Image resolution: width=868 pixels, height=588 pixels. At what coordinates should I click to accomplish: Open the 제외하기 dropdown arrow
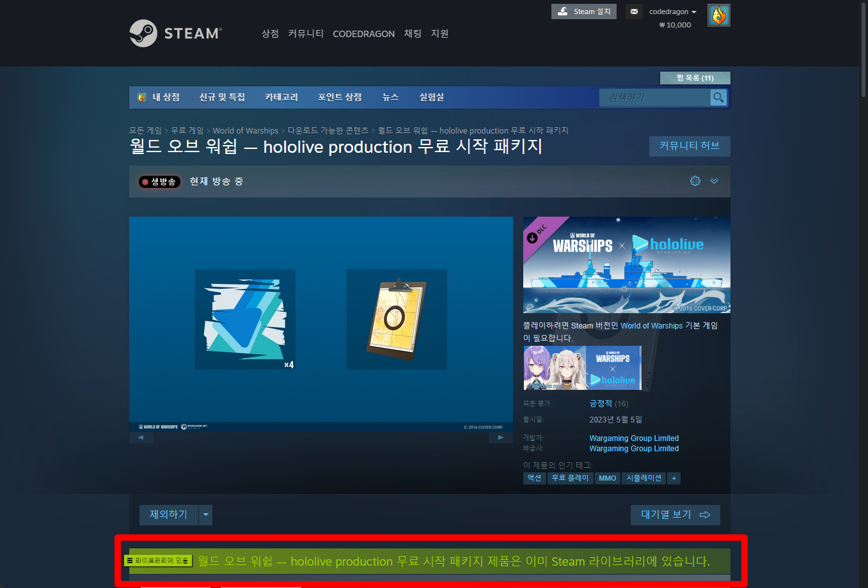coord(205,514)
